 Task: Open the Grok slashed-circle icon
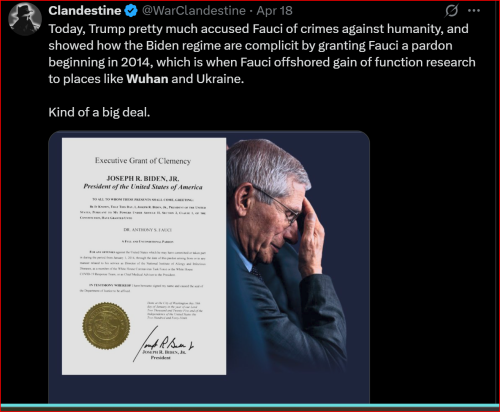[x=451, y=11]
